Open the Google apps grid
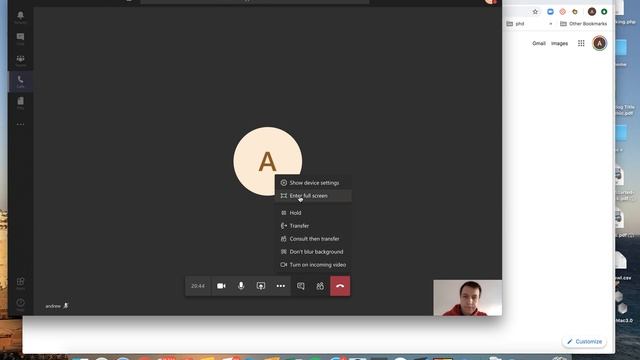 [x=581, y=43]
